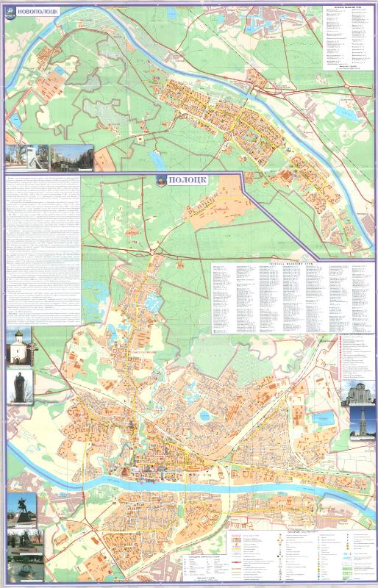Image resolution: width=378 pixels, height=588 pixels.
Task: Click the Novopolotsk street index table
Action: [348, 38]
